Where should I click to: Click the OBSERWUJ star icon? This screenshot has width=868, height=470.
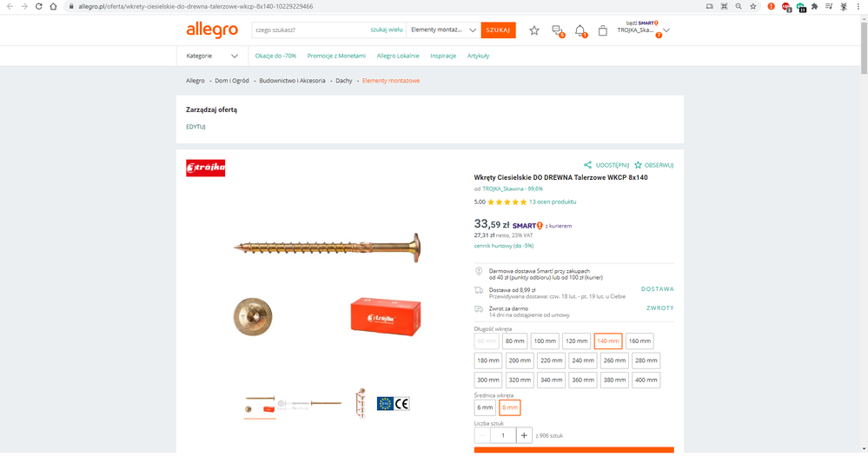(x=638, y=165)
